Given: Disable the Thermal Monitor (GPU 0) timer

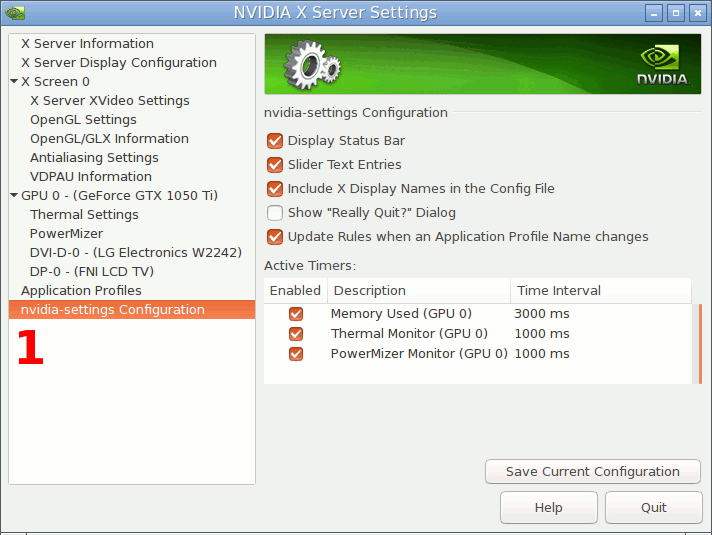Looking at the screenshot, I should 296,334.
